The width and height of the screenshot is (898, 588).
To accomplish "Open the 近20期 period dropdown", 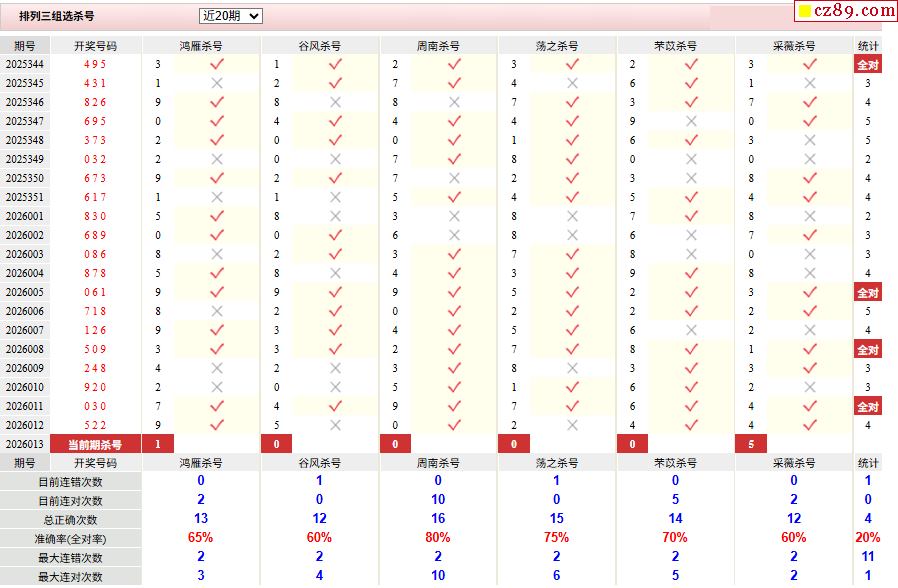I will (230, 16).
